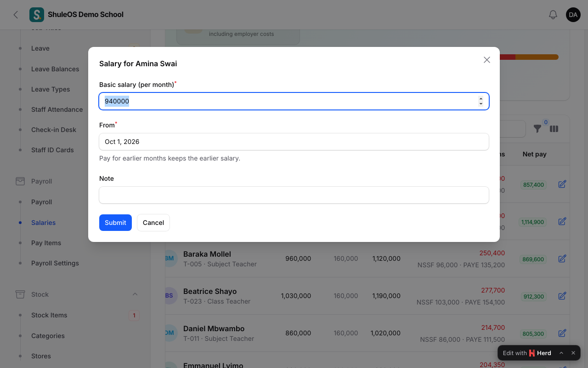Screen dimensions: 588x368
Task: Open the DA user avatar menu
Action: click(573, 15)
